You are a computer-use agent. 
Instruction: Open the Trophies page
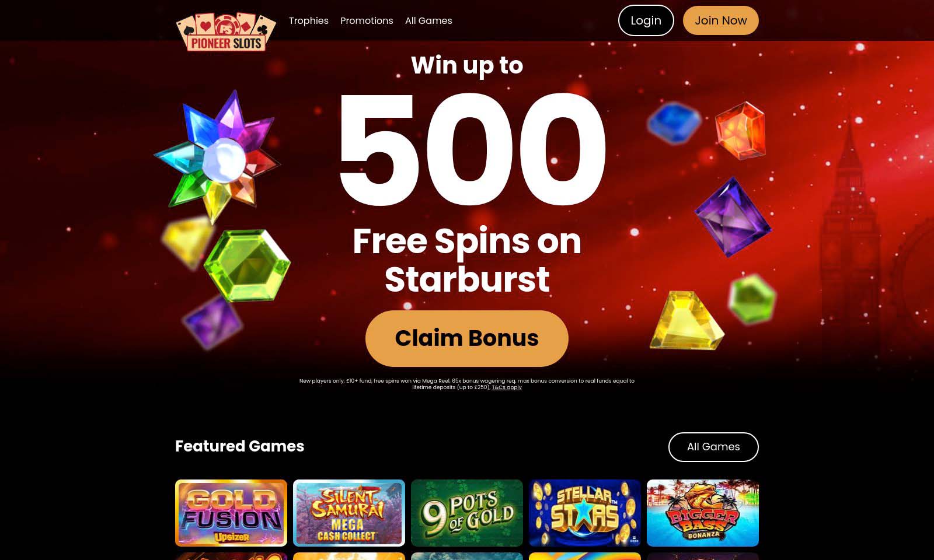click(x=309, y=20)
